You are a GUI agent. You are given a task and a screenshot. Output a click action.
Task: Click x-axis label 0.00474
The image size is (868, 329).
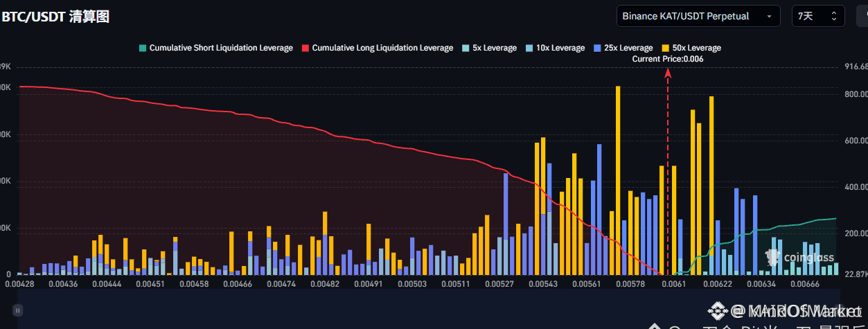click(x=281, y=284)
